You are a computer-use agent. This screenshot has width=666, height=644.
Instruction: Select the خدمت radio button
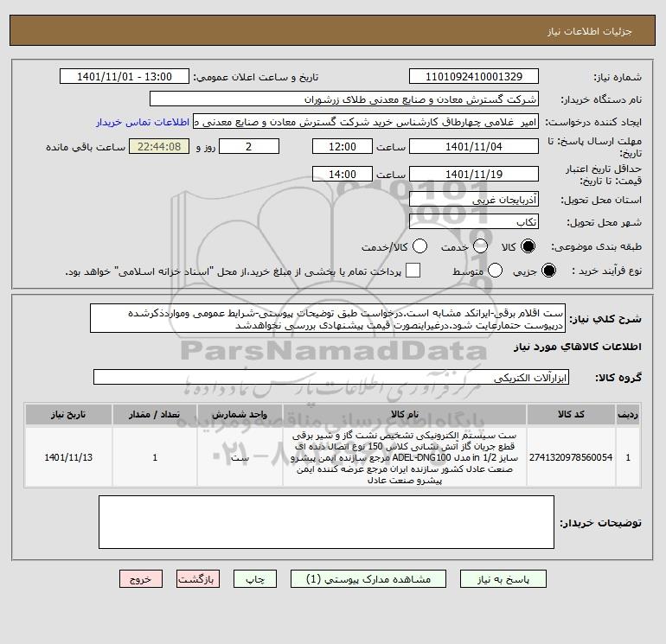pyautogui.click(x=480, y=246)
